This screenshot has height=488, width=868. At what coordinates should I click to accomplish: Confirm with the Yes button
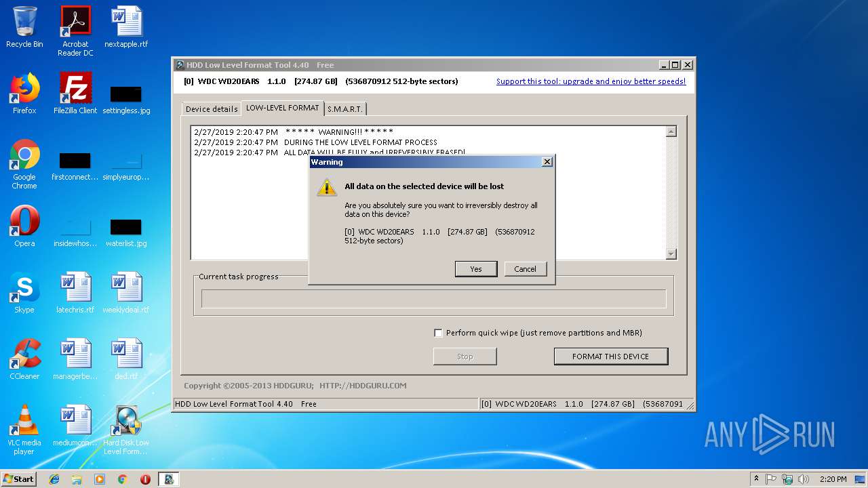pos(476,269)
